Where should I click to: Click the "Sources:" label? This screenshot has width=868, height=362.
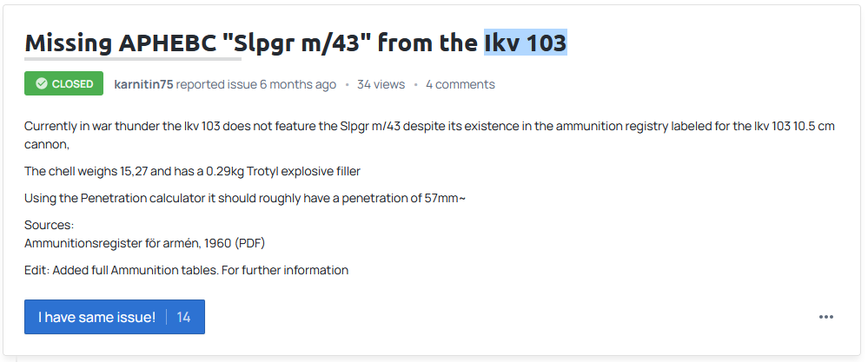pyautogui.click(x=50, y=226)
